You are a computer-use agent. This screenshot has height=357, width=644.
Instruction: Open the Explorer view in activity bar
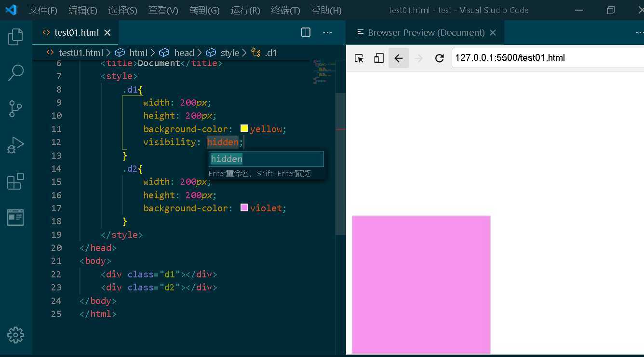[x=15, y=37]
